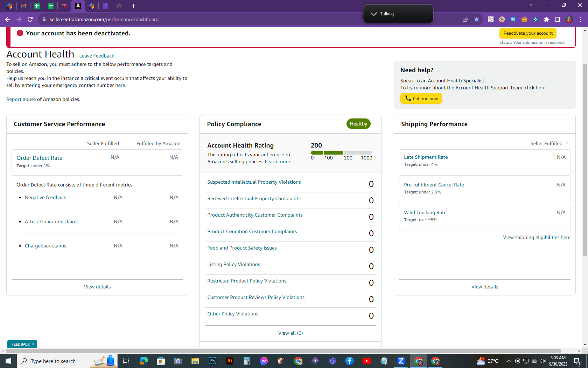View details of Shipping Performance
Viewport: 588px width, 368px height.
coord(485,287)
